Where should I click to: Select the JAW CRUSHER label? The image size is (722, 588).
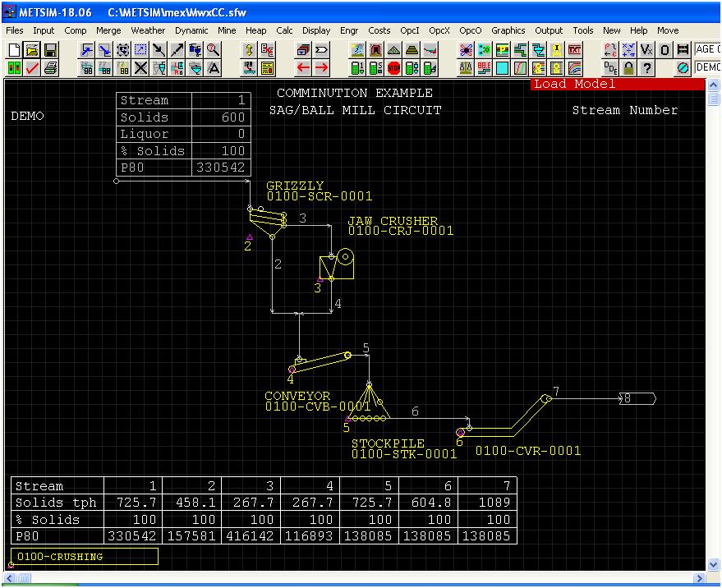(393, 221)
